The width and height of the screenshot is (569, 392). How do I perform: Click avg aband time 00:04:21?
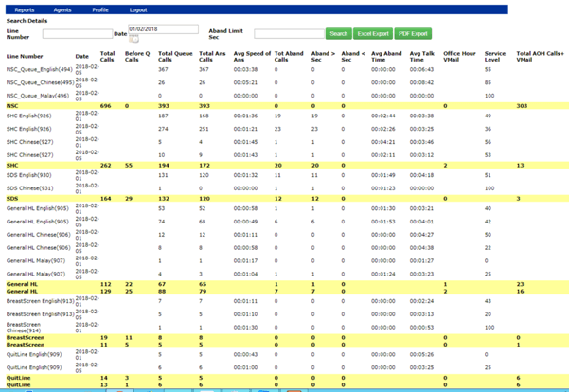pyautogui.click(x=382, y=142)
